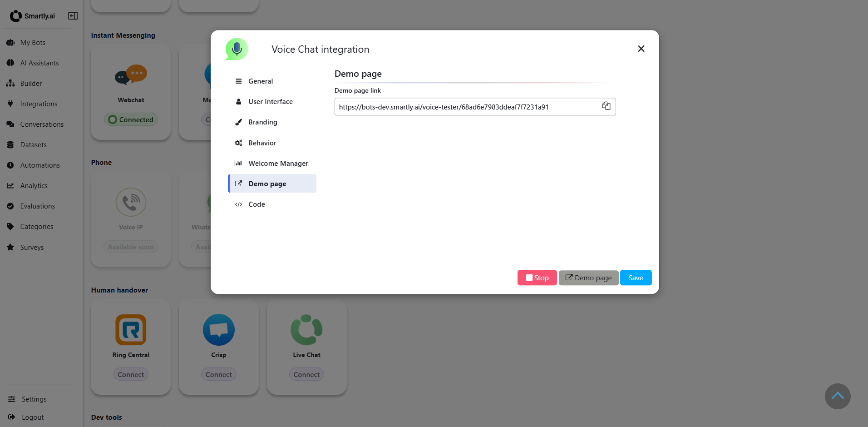This screenshot has height=427, width=868.
Task: Copy the demo page link using the copy icon
Action: [x=606, y=106]
